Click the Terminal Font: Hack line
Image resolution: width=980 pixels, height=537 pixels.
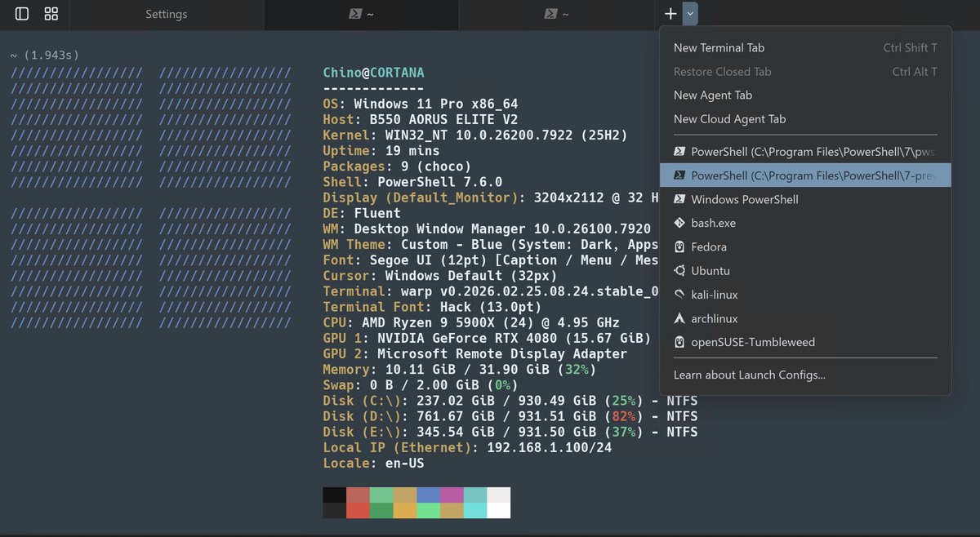(x=432, y=307)
